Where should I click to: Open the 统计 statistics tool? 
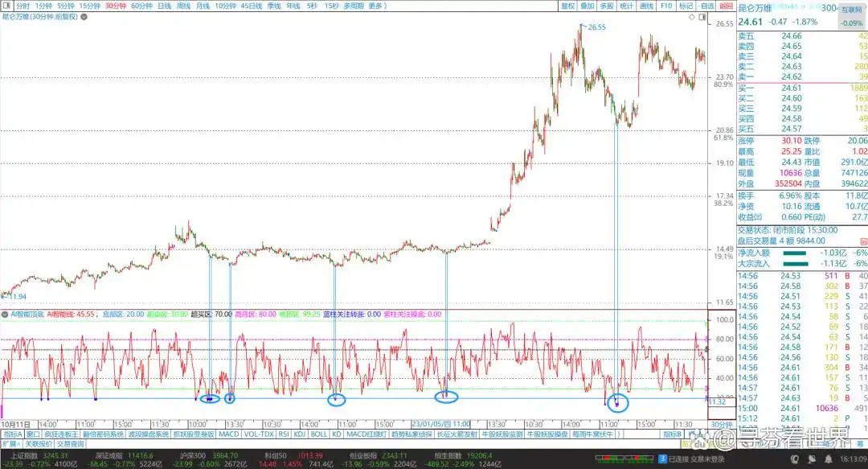pyautogui.click(x=627, y=6)
